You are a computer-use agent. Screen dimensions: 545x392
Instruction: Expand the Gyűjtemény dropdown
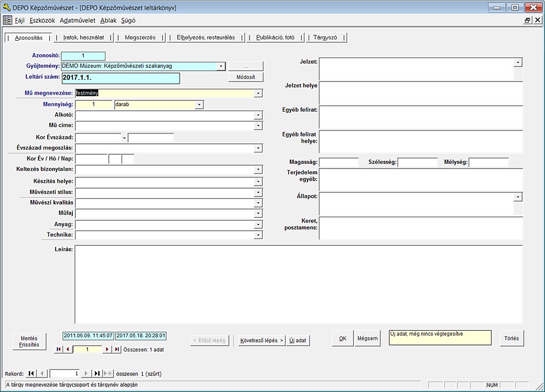coord(221,66)
